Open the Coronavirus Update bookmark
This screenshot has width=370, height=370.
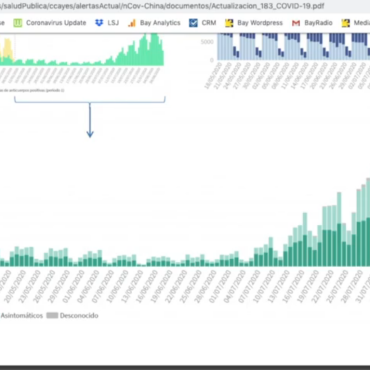(56, 23)
